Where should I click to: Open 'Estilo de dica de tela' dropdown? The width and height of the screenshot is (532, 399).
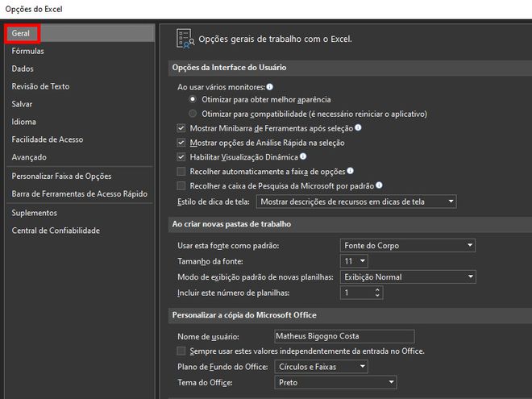click(x=356, y=202)
